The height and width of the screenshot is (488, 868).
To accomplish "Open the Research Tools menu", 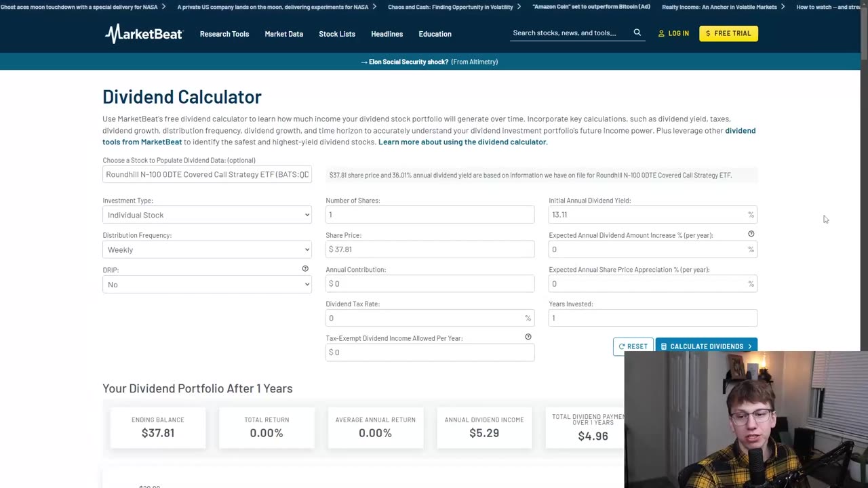I will tap(224, 34).
